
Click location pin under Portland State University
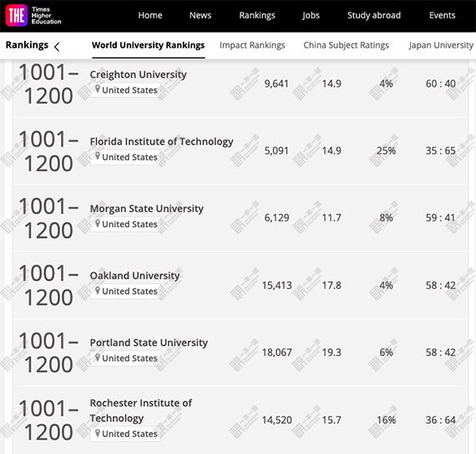pos(98,357)
